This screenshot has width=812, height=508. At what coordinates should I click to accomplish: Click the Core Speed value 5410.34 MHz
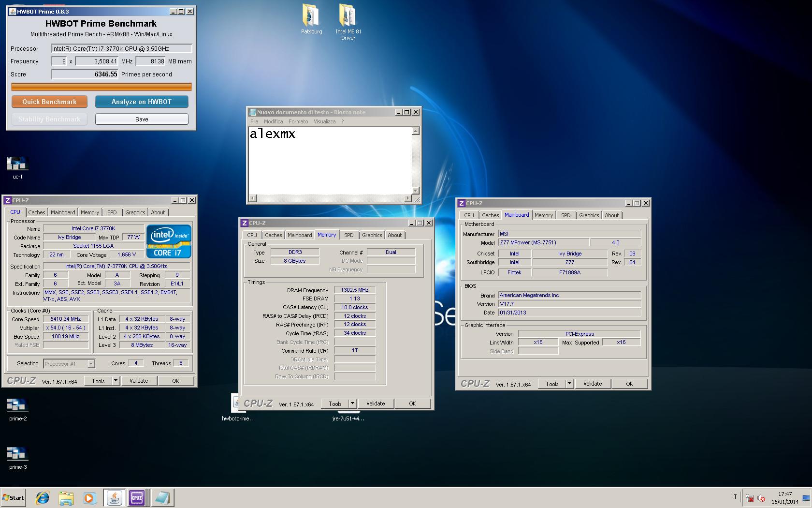pos(66,319)
